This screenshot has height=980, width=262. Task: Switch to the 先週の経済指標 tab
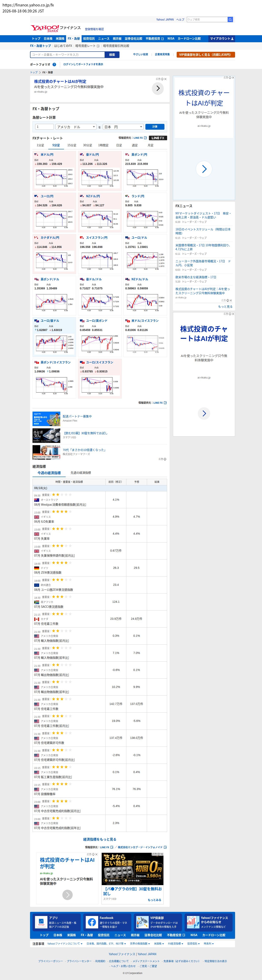[81, 473]
